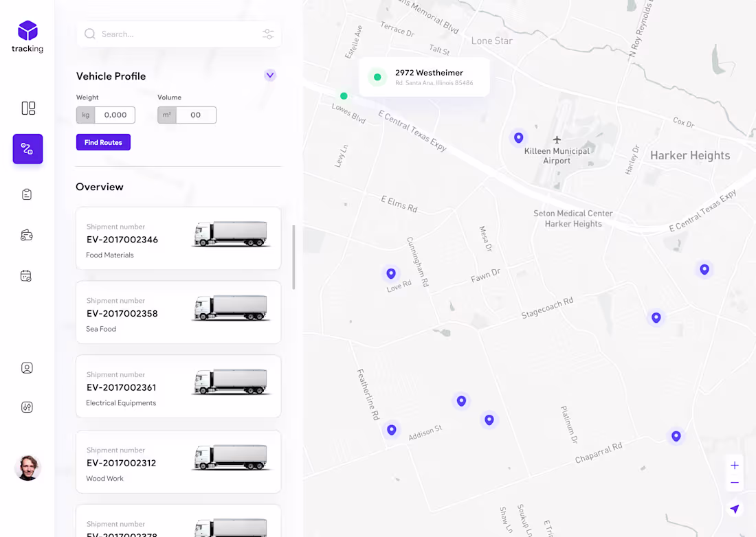Select the highlighted routes icon in sidebar
This screenshot has height=537, width=756.
coord(27,149)
